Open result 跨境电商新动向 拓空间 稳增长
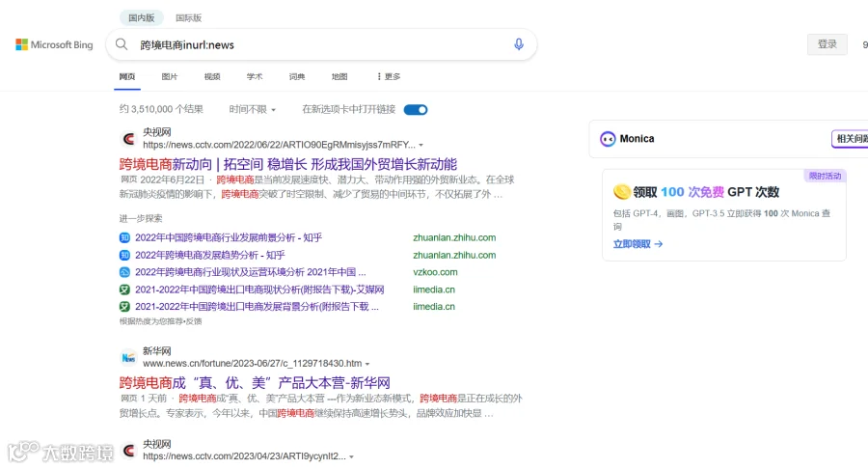868x469 pixels. (287, 164)
